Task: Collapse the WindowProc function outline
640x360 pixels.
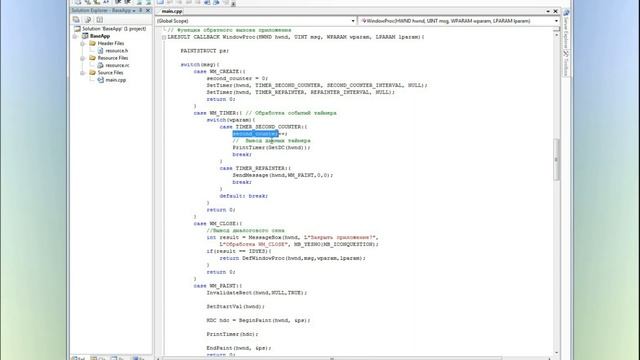Action: [164, 37]
